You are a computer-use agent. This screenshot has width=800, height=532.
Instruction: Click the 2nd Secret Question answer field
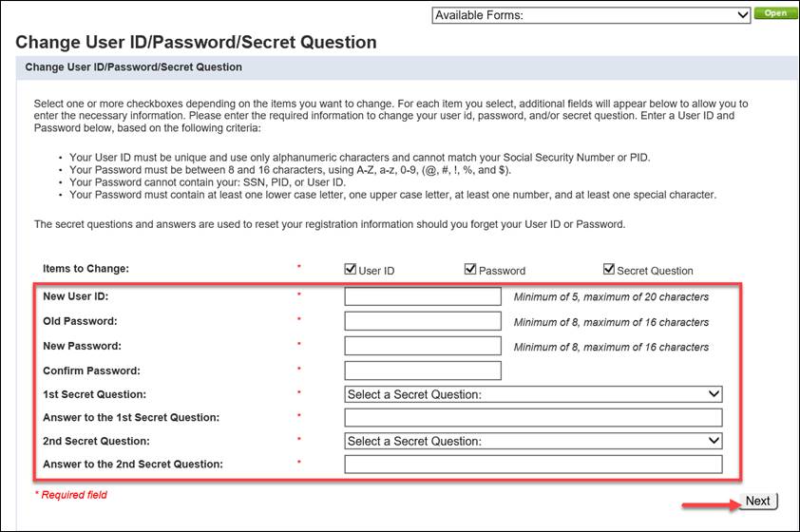tap(533, 465)
